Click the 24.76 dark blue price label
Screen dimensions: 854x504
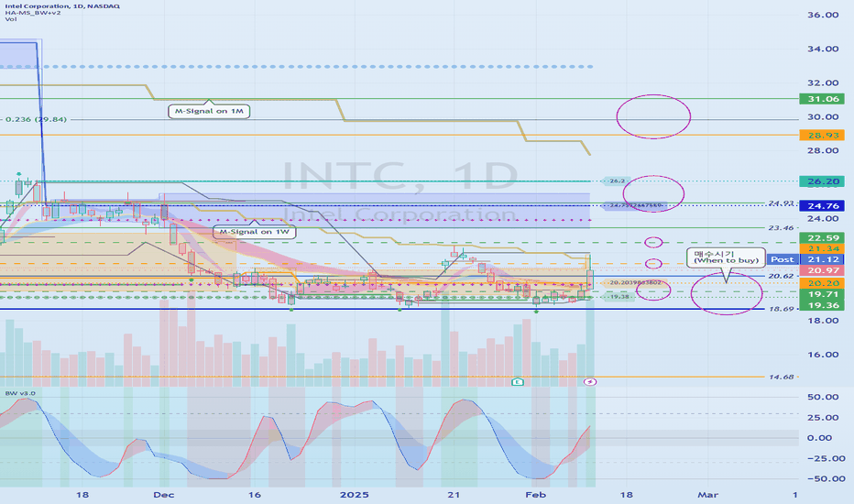tap(822, 206)
